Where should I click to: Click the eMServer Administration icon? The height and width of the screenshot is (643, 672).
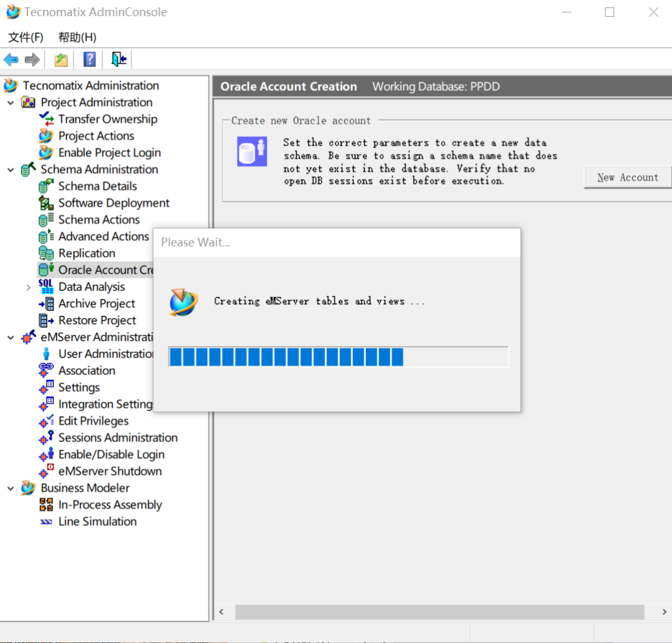click(29, 337)
